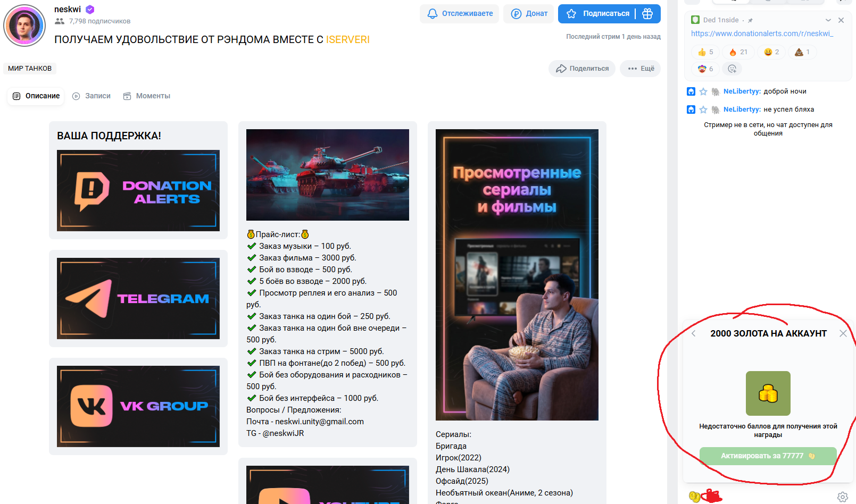Share the channel via Поделиться
Screen dimensions: 856x504
click(x=582, y=69)
